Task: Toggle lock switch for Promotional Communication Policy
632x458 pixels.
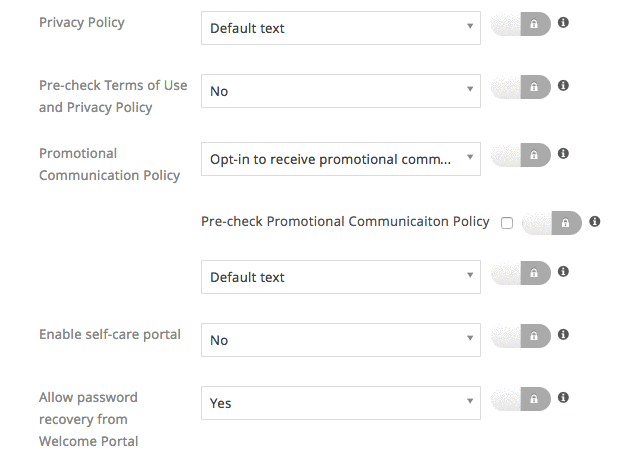Action: pyautogui.click(x=521, y=155)
